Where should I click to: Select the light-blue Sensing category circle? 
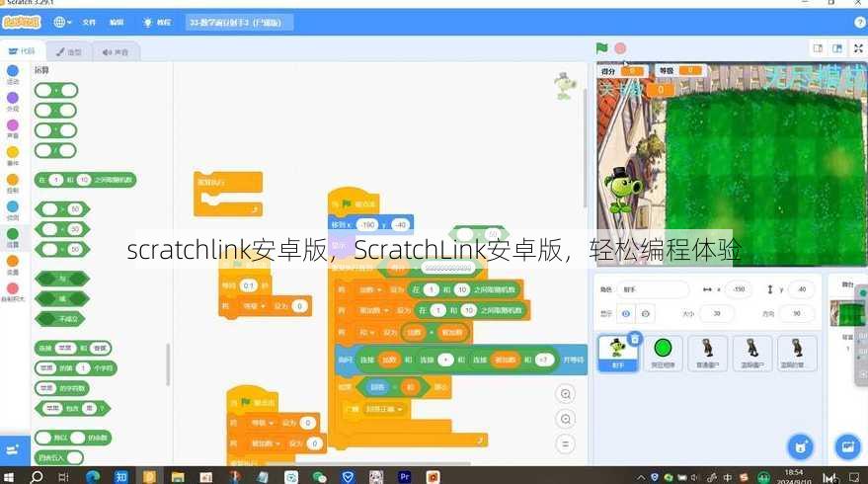click(13, 206)
